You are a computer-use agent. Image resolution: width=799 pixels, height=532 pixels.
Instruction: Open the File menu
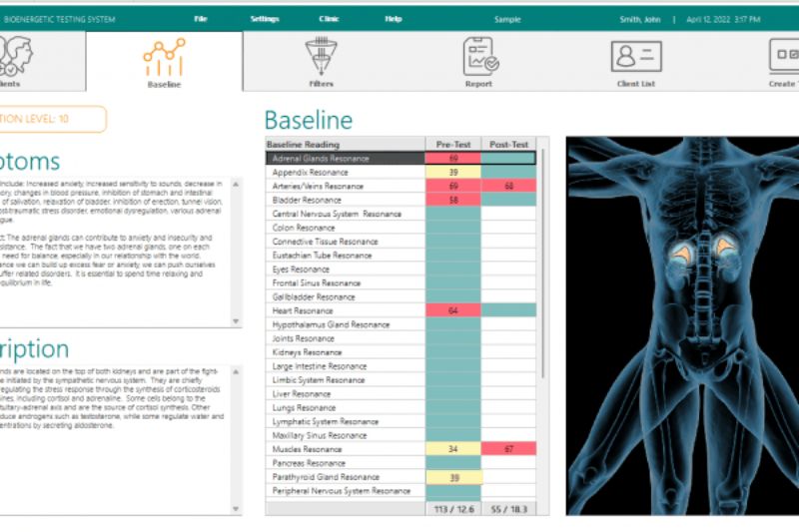tap(201, 19)
